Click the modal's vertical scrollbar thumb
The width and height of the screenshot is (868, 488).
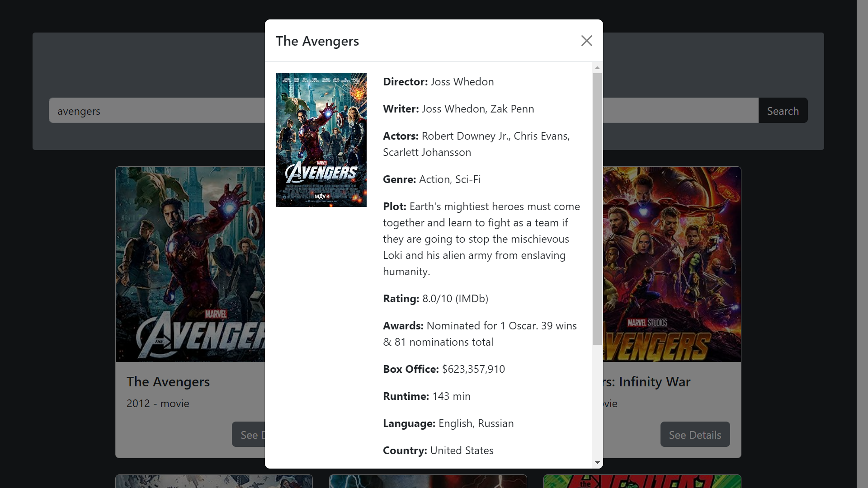point(597,209)
